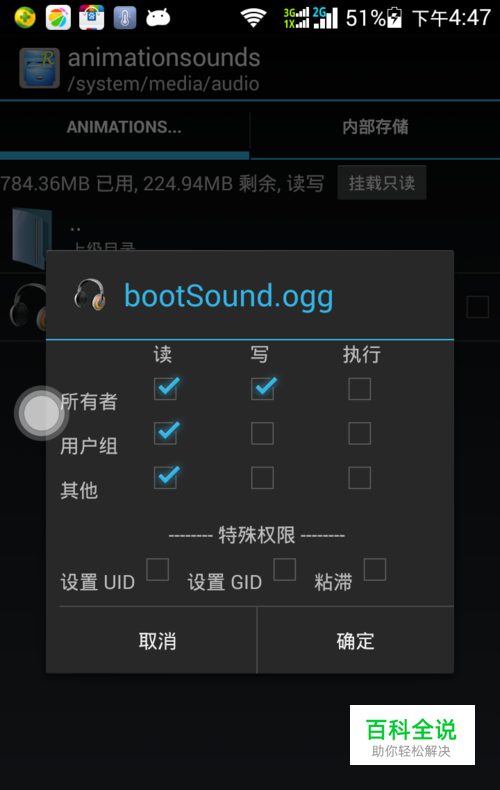Tap the Wi-Fi signal icon
Image resolution: width=500 pixels, height=790 pixels.
pos(253,18)
